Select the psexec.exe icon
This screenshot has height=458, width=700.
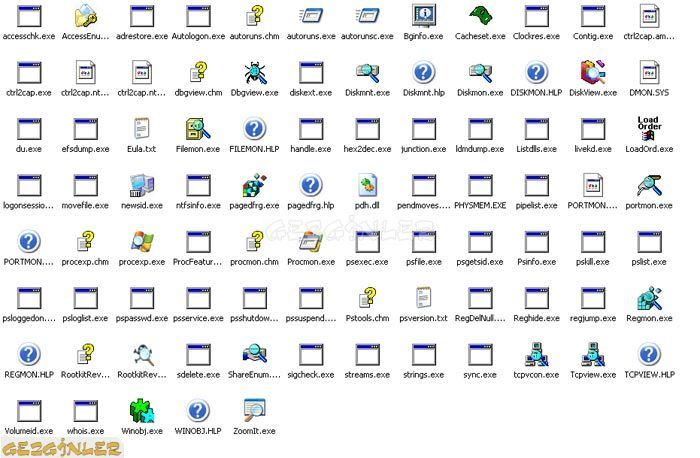(367, 241)
